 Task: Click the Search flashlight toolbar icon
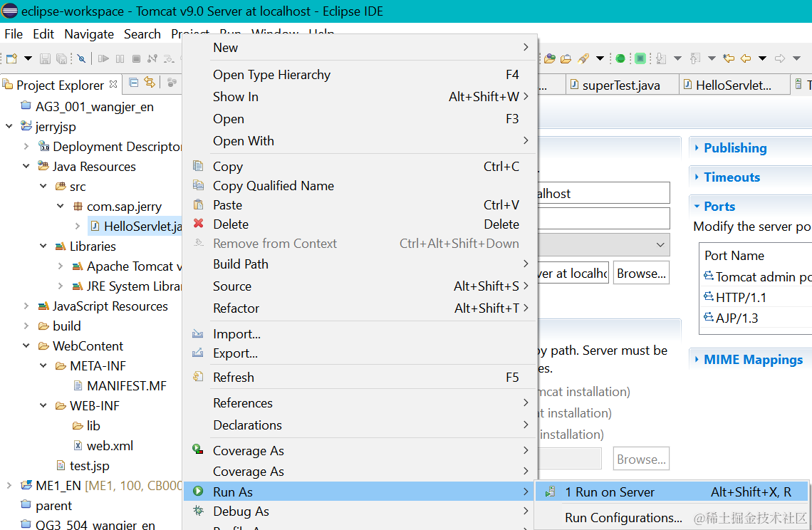tap(583, 58)
